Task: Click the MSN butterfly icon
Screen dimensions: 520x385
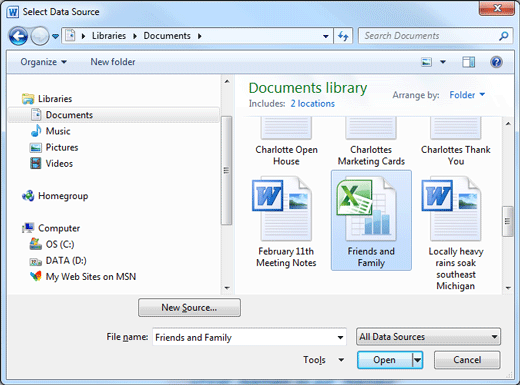Action: click(35, 276)
